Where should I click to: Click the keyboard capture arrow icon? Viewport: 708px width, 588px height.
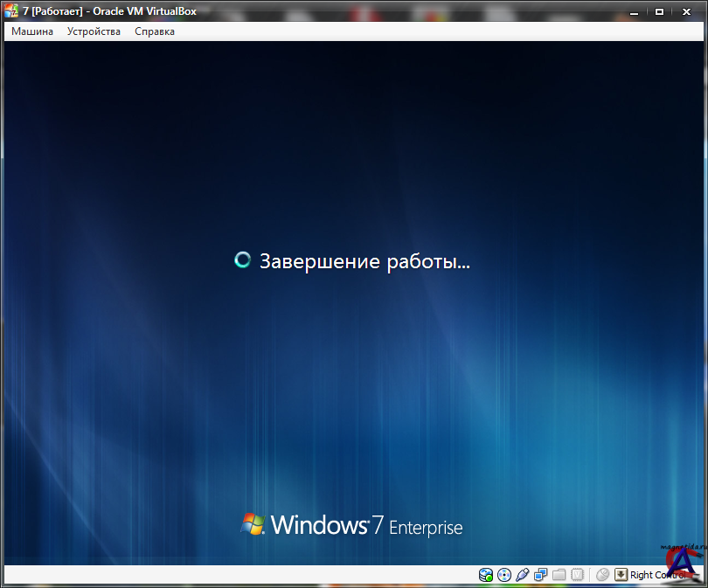pyautogui.click(x=621, y=575)
